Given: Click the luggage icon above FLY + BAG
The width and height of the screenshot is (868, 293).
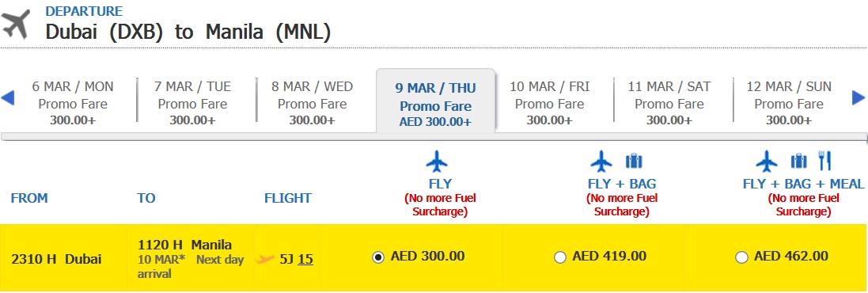Looking at the screenshot, I should click(x=634, y=162).
